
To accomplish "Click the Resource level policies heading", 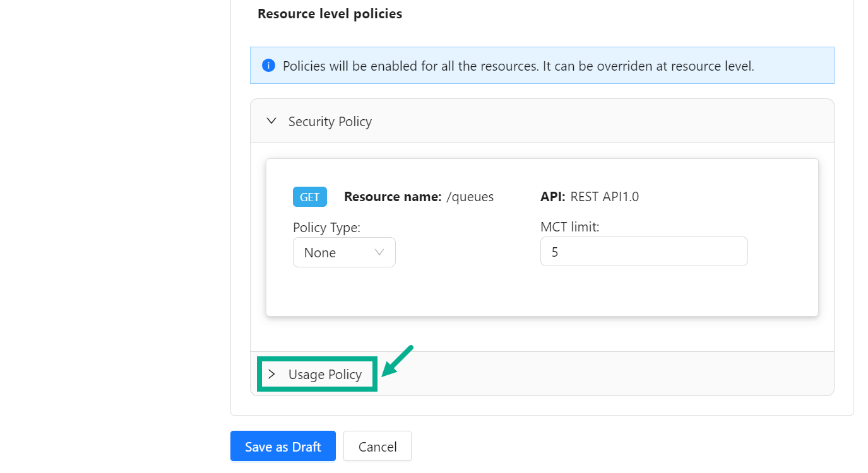I will tap(330, 14).
